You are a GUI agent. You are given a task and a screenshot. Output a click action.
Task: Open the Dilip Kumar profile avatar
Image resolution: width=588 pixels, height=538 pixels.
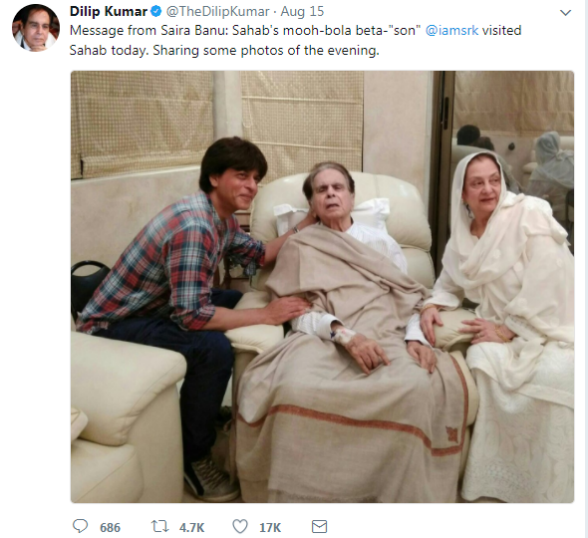[36, 27]
